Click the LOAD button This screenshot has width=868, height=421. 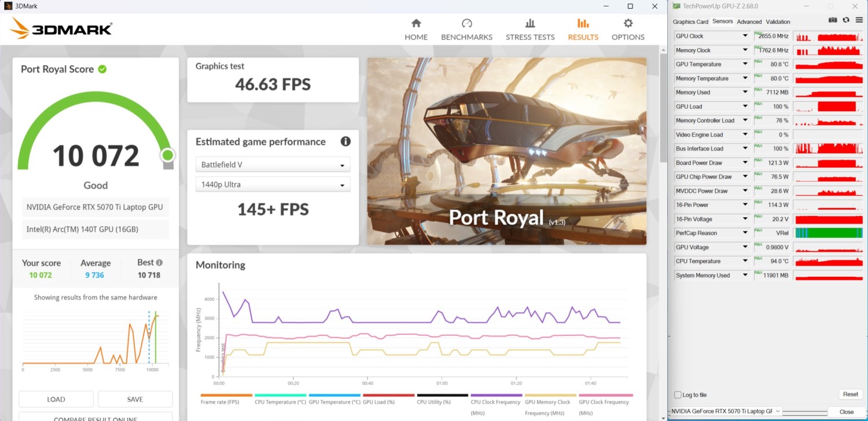56,399
